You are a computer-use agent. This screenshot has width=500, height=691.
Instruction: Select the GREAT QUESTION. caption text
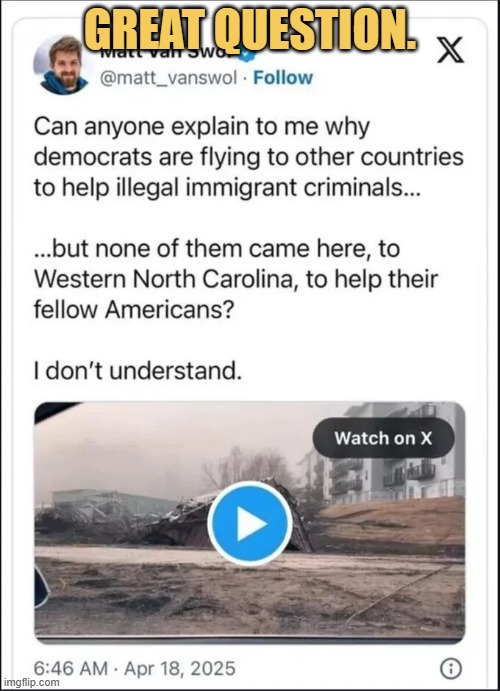tap(250, 30)
